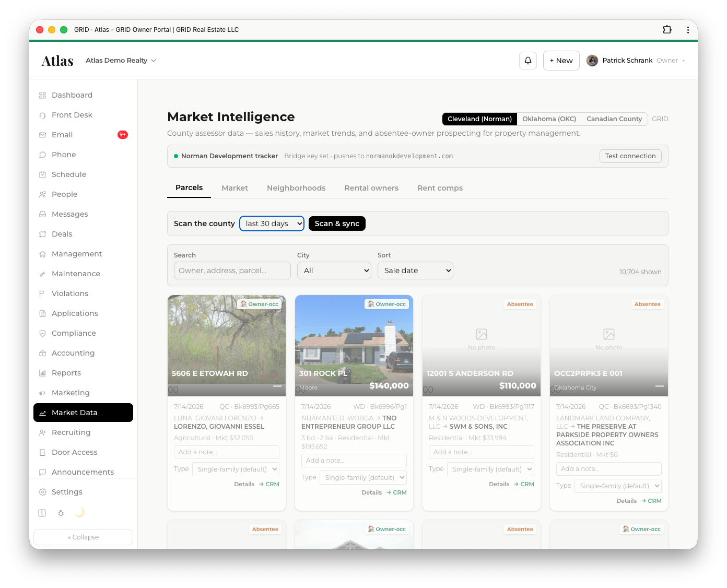Open the Recruiting icon in sidebar

tap(42, 432)
